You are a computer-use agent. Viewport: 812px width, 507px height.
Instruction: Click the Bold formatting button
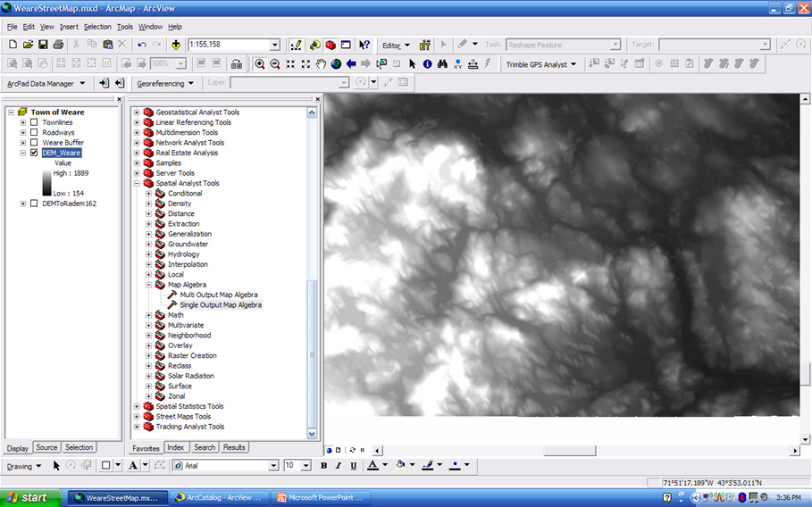(x=323, y=466)
